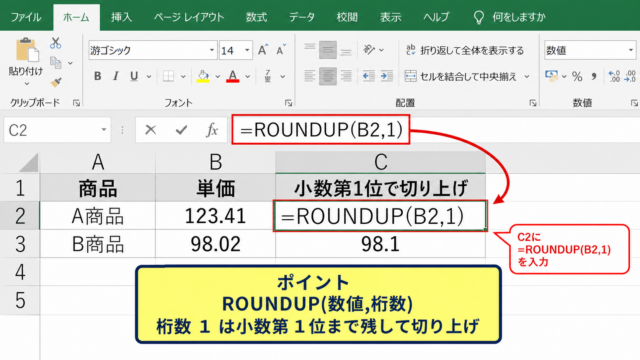The height and width of the screenshot is (360, 640).
Task: Toggle middle vertical alignment
Action: coord(328,50)
